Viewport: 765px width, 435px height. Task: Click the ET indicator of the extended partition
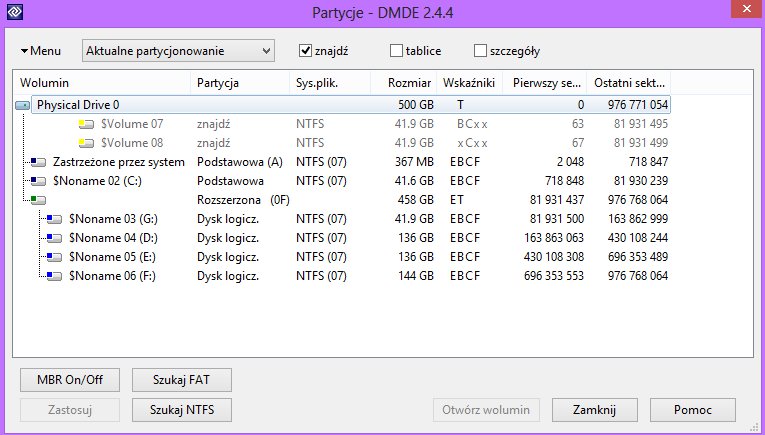(x=457, y=200)
